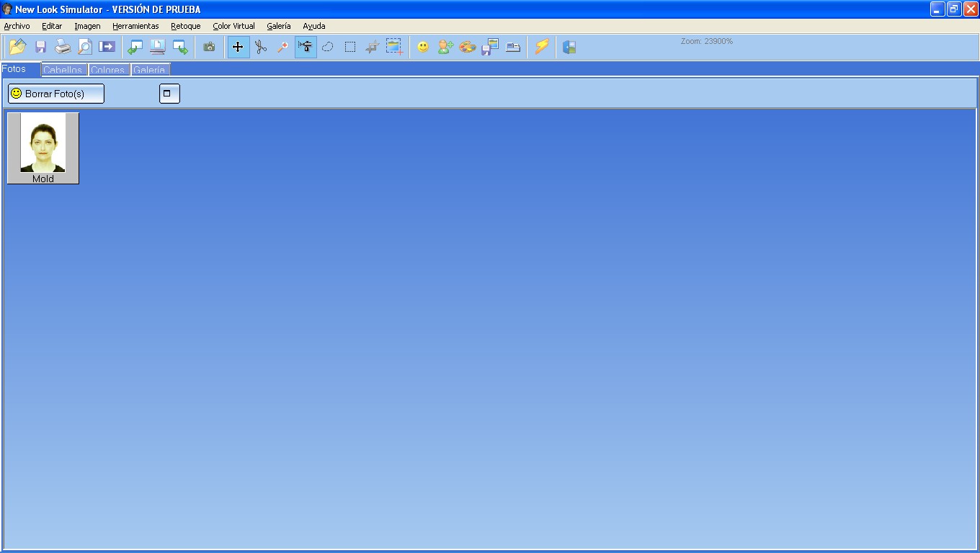This screenshot has width=980, height=553.
Task: Open print preview magnifier-page icon
Action: coord(85,47)
